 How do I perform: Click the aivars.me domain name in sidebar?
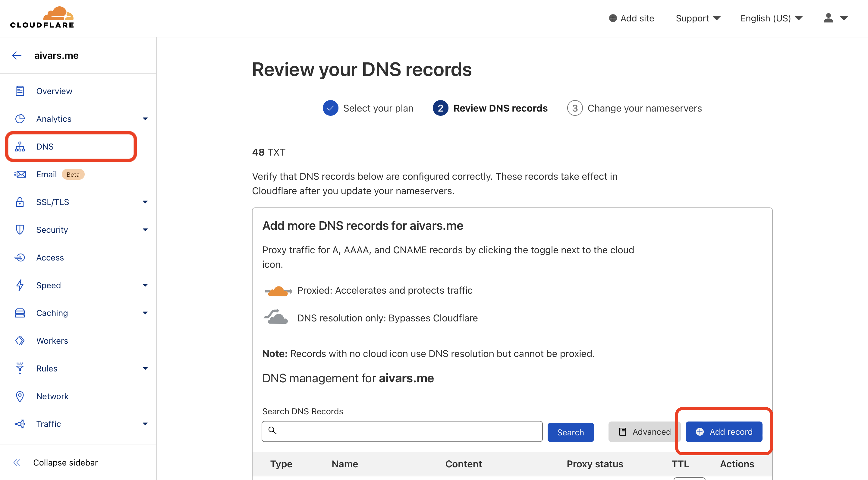coord(56,55)
